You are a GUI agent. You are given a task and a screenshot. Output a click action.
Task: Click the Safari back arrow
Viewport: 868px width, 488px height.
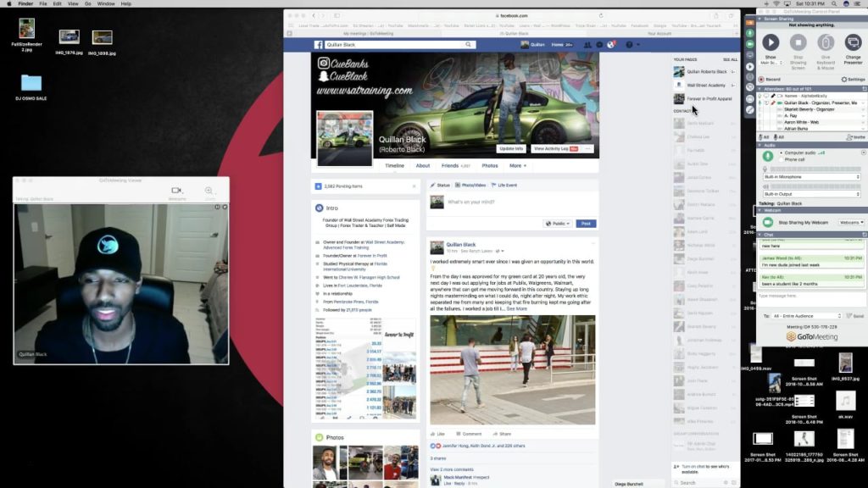pyautogui.click(x=314, y=16)
